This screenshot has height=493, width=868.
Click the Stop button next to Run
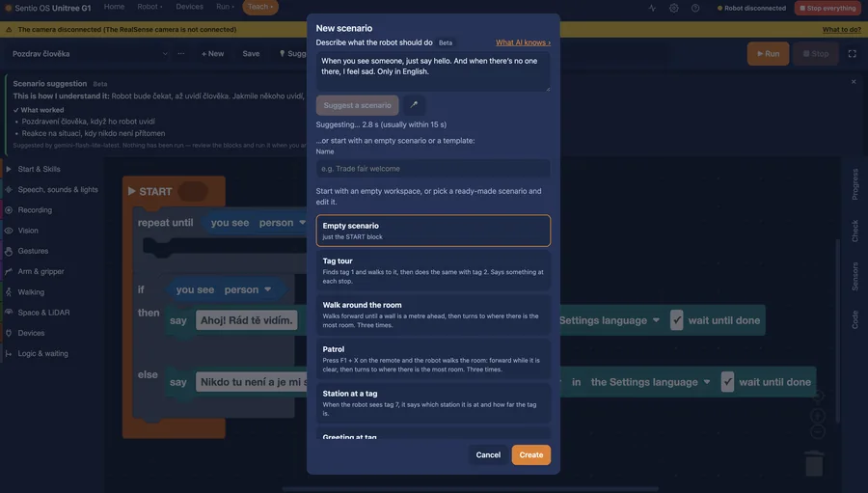(816, 54)
